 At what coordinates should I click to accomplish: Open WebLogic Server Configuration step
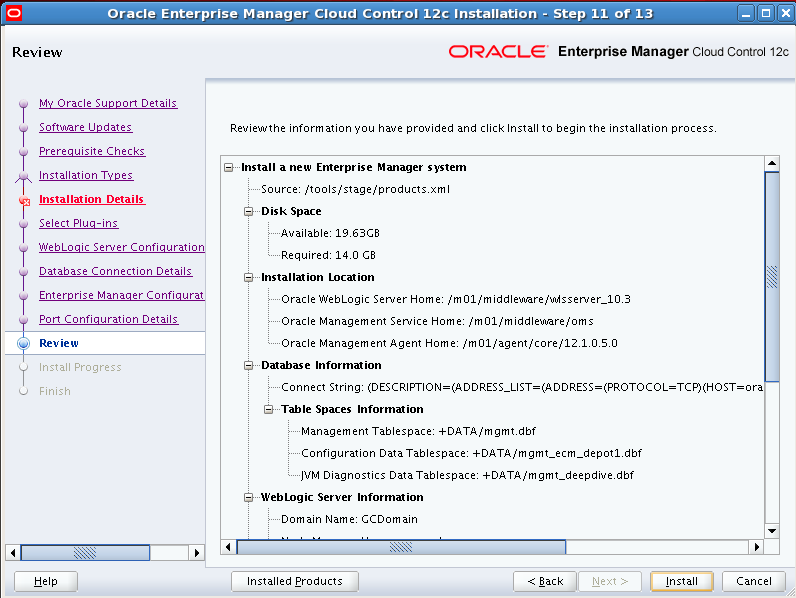pyautogui.click(x=122, y=247)
